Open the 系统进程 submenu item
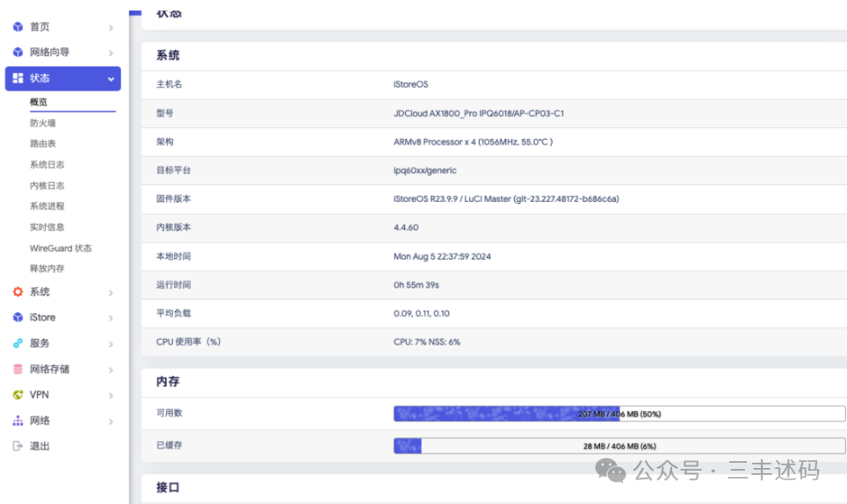The width and height of the screenshot is (847, 504). click(47, 206)
